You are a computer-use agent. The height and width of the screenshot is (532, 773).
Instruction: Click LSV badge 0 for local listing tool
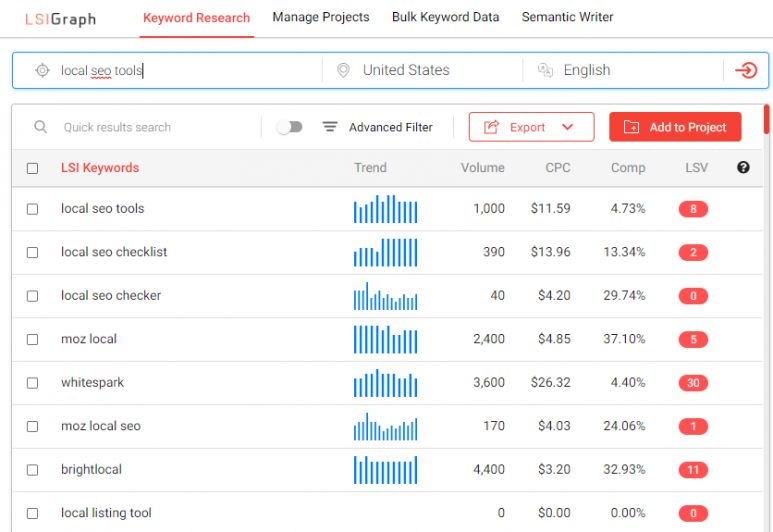693,513
